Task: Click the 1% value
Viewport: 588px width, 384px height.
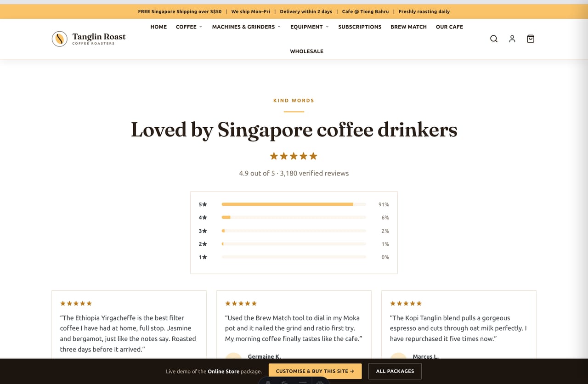Action: coord(385,244)
